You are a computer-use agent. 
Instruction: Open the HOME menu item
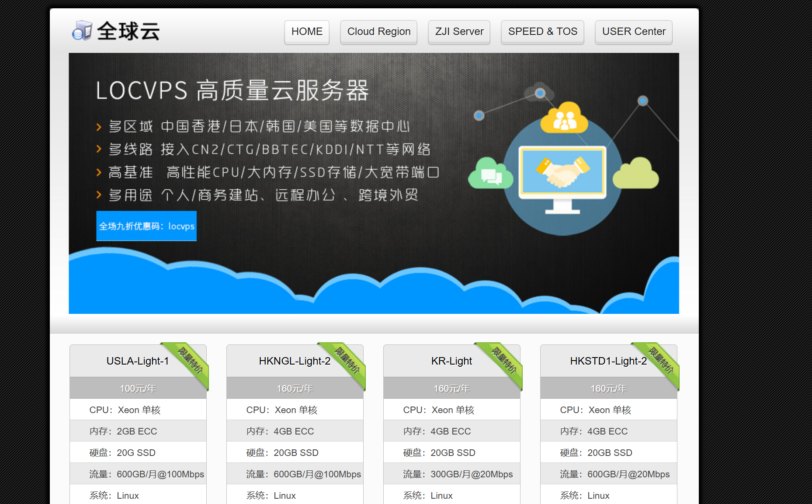pyautogui.click(x=307, y=32)
